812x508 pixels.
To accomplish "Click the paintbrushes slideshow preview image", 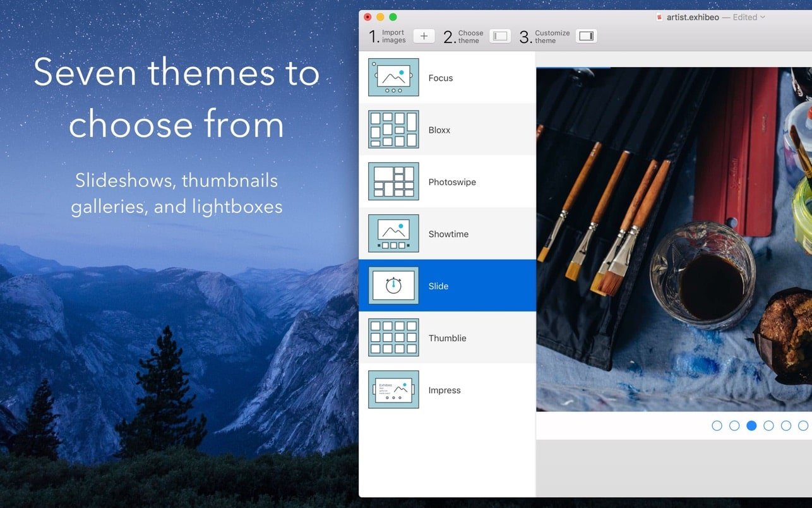I will [674, 239].
